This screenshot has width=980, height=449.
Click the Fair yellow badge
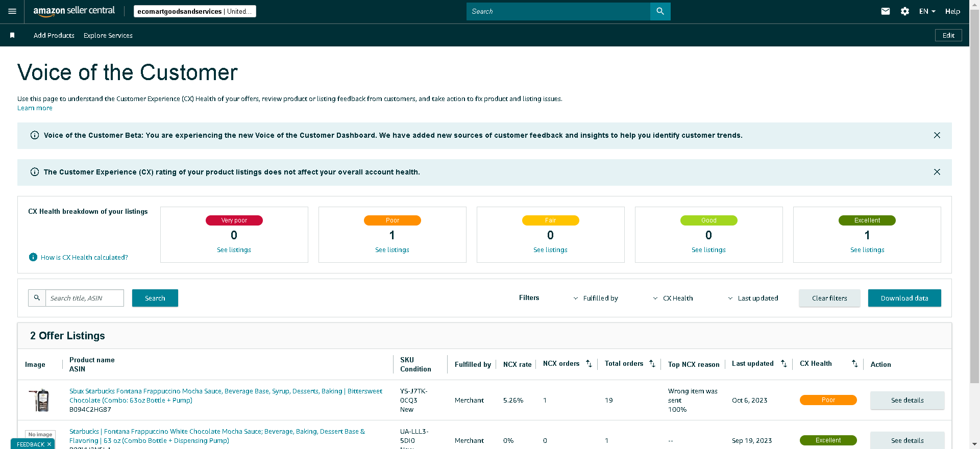(x=550, y=220)
